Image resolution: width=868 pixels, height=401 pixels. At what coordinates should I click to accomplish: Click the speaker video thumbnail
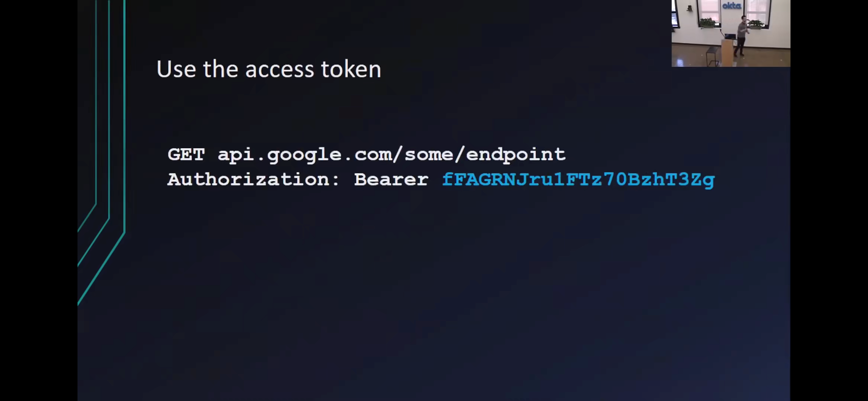731,33
